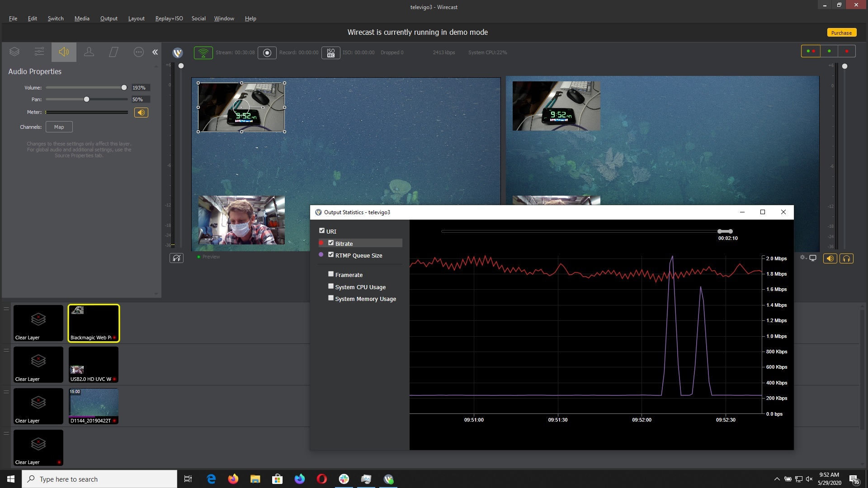
Task: Click the Wirecast logo icon in toolbar
Action: (x=178, y=53)
